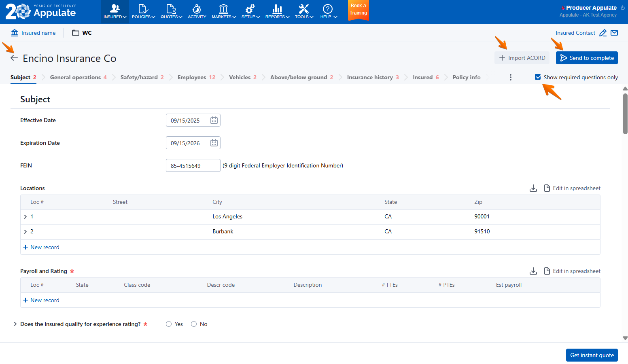Image resolution: width=628 pixels, height=364 pixels.
Task: Open the Reports chart menu
Action: pyautogui.click(x=277, y=11)
